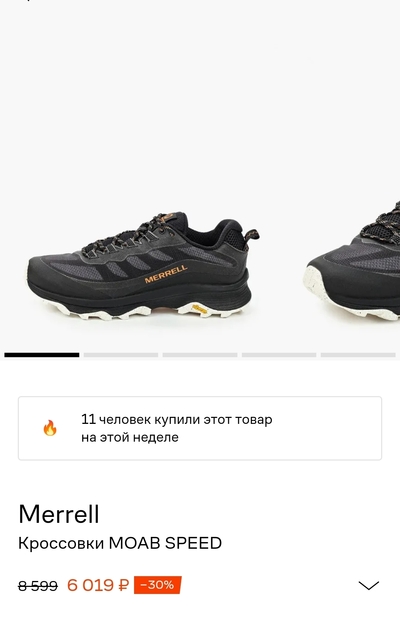The image size is (400, 621).
Task: Click the fire icon in the purchase banner
Action: (50, 428)
